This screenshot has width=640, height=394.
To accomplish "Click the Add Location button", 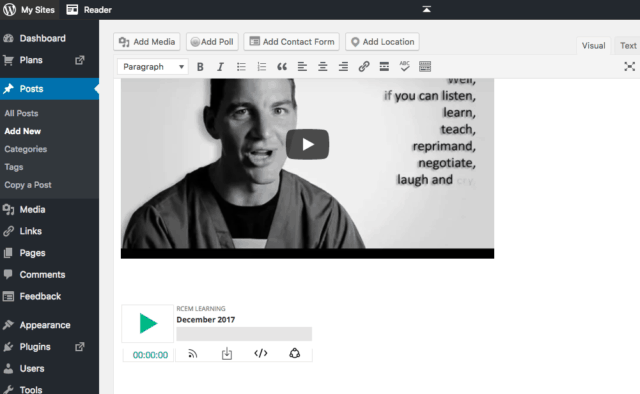I will click(382, 42).
